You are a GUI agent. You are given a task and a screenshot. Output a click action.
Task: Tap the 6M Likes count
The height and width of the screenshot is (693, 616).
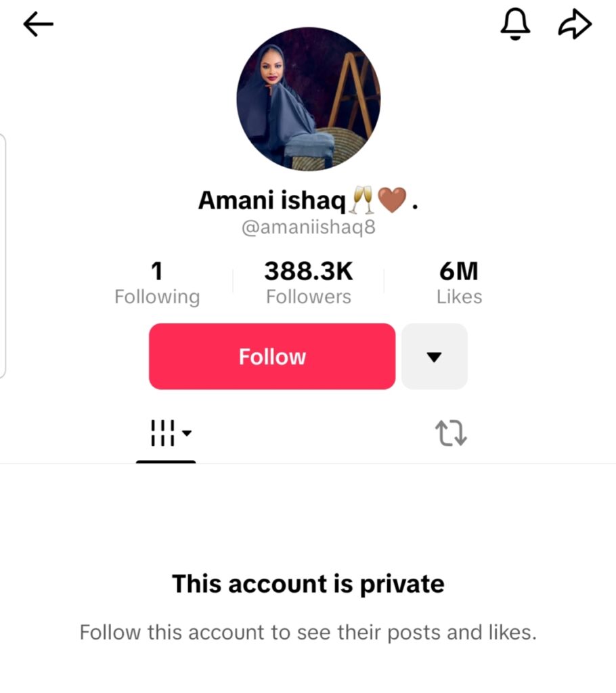[459, 283]
